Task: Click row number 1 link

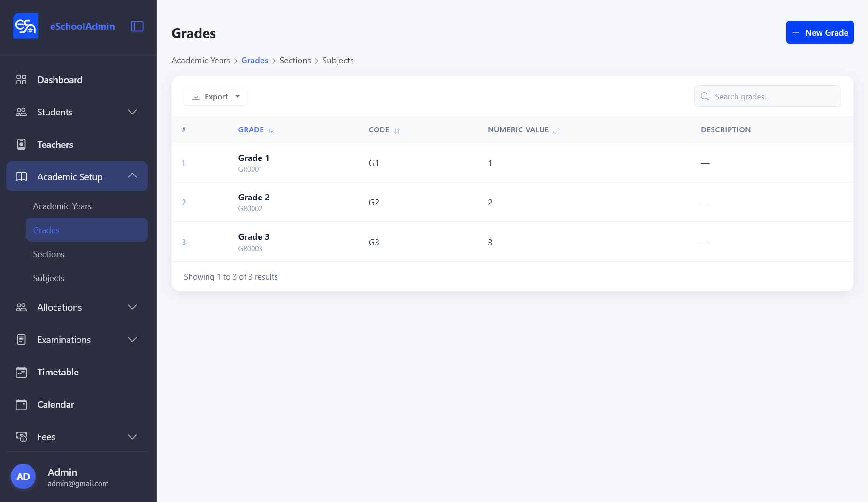Action: (184, 163)
